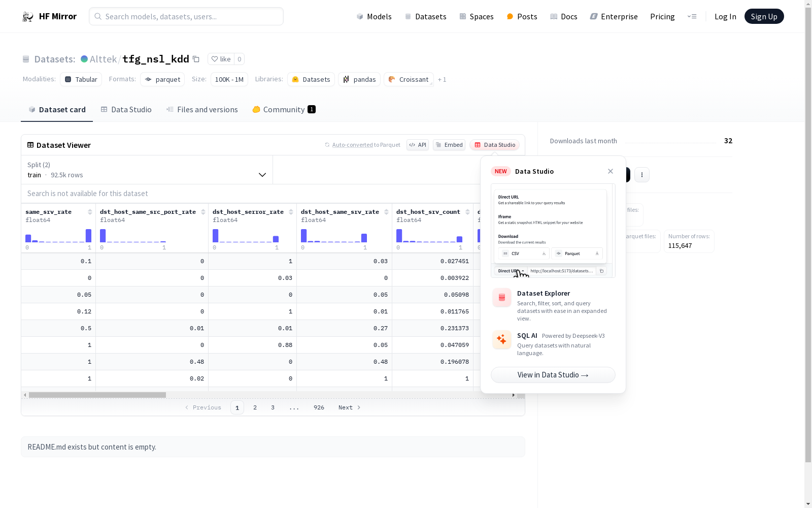812x508 pixels.
Task: Open the Enterprise page
Action: tap(614, 17)
